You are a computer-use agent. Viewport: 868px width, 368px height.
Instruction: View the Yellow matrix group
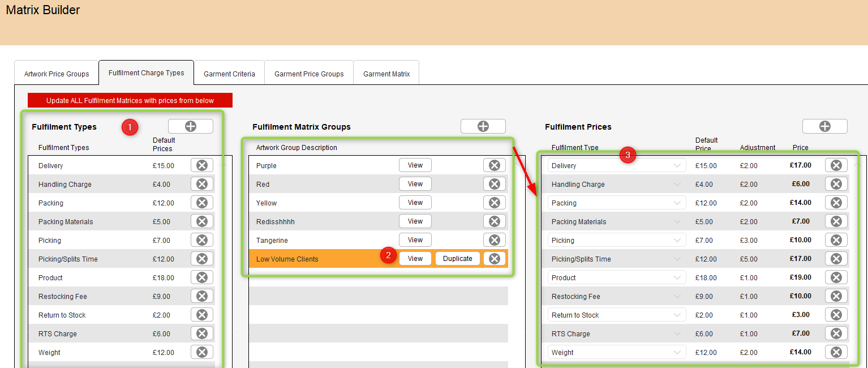tap(415, 203)
